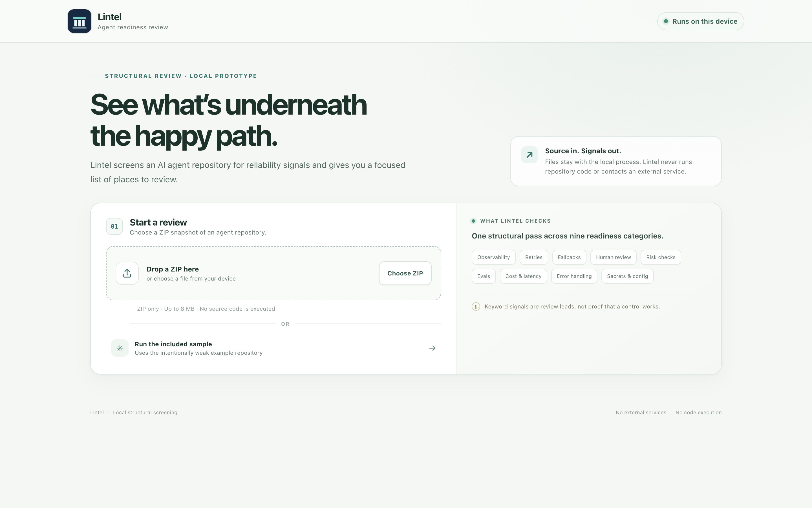Image resolution: width=812 pixels, height=508 pixels.
Task: Click Local structural screening footer text
Action: click(x=145, y=413)
